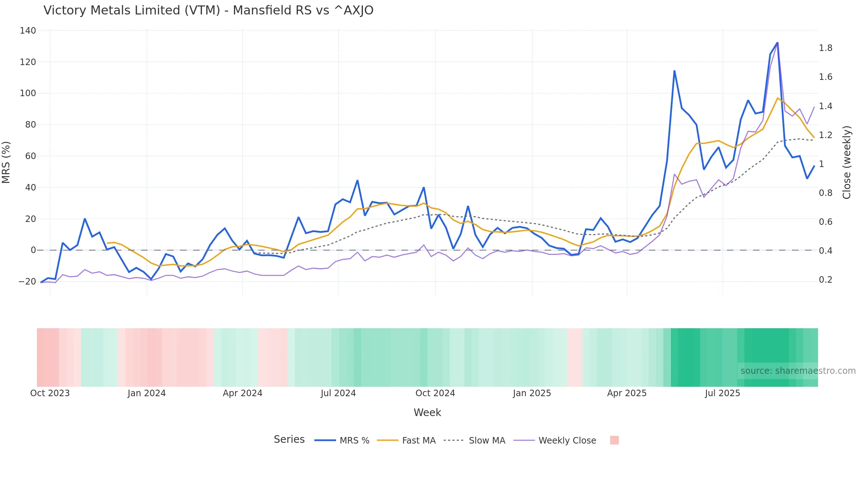
Task: Click the MRS peak point near 132
Action: click(x=777, y=43)
